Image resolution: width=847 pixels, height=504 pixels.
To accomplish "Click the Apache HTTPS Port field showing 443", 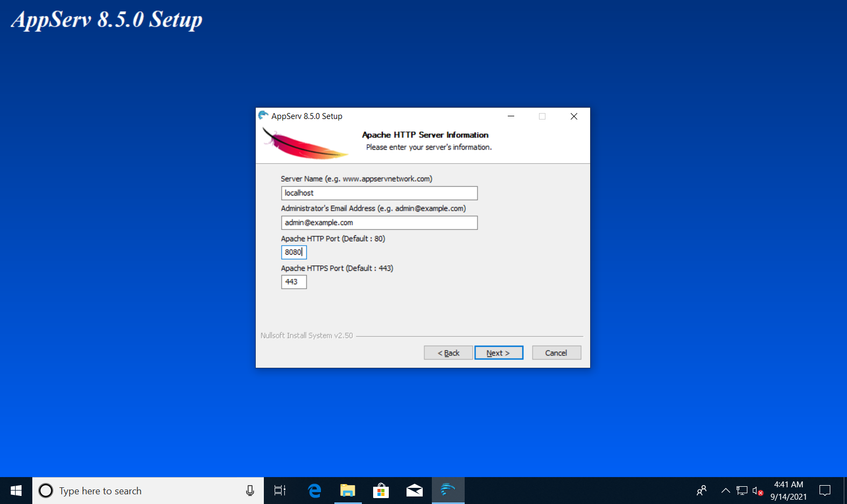I will point(293,282).
